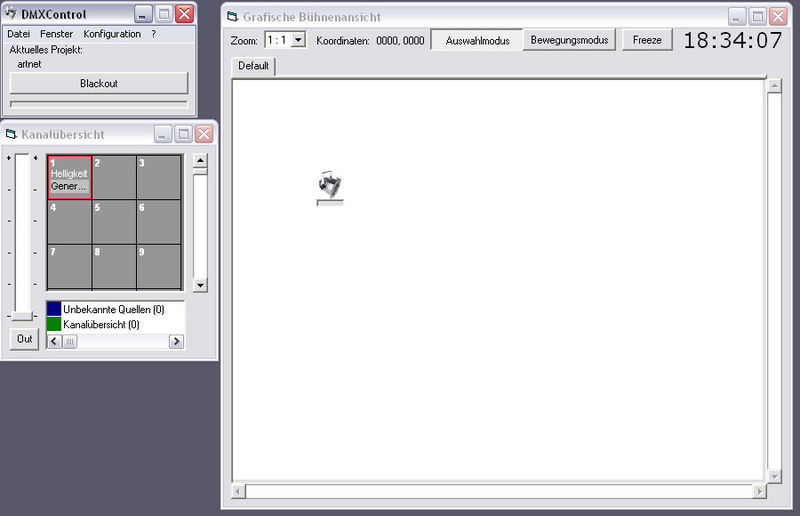Click the green Kanalübersicht color swatch
This screenshot has width=800, height=516.
tap(54, 324)
